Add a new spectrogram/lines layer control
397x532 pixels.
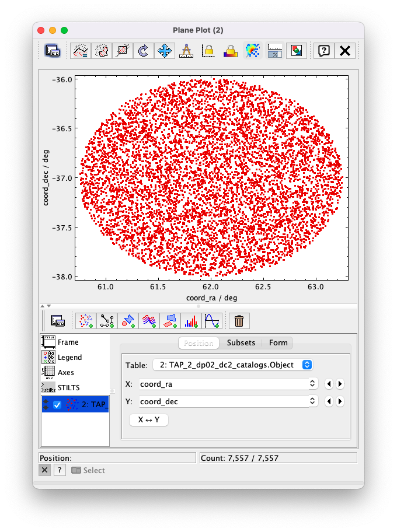(x=149, y=321)
